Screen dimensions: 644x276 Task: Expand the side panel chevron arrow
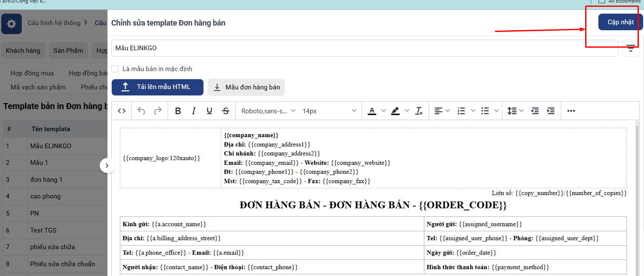107,165
